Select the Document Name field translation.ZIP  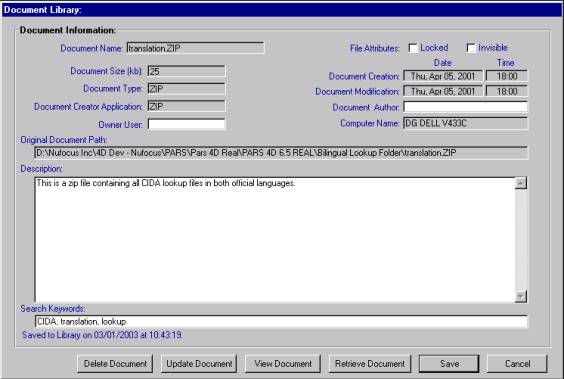click(x=195, y=48)
